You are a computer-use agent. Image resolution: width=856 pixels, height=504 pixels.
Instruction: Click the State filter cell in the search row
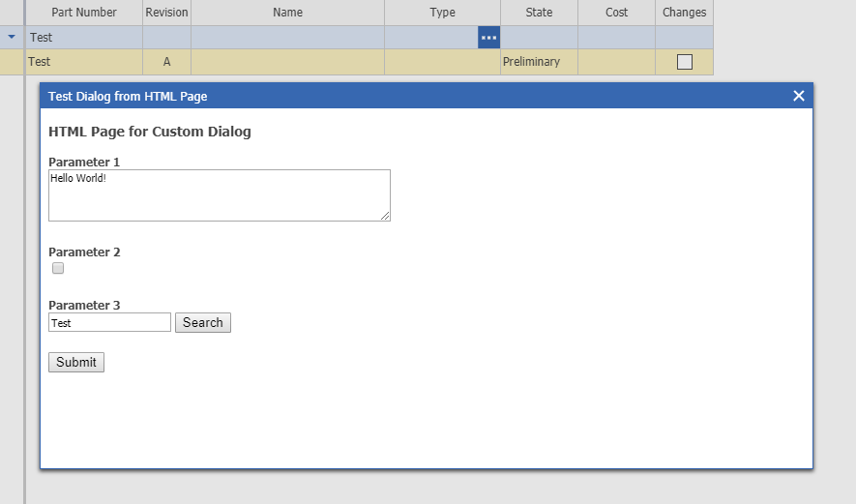coord(539,38)
